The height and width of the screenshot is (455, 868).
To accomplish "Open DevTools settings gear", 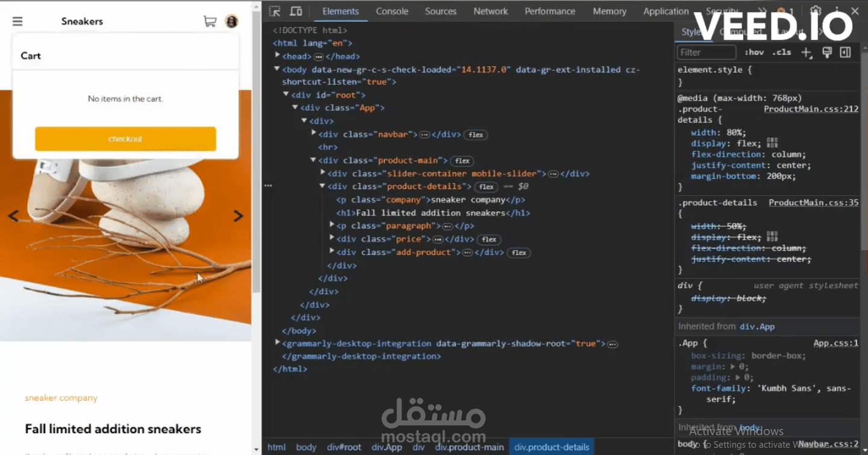I will coord(816,11).
